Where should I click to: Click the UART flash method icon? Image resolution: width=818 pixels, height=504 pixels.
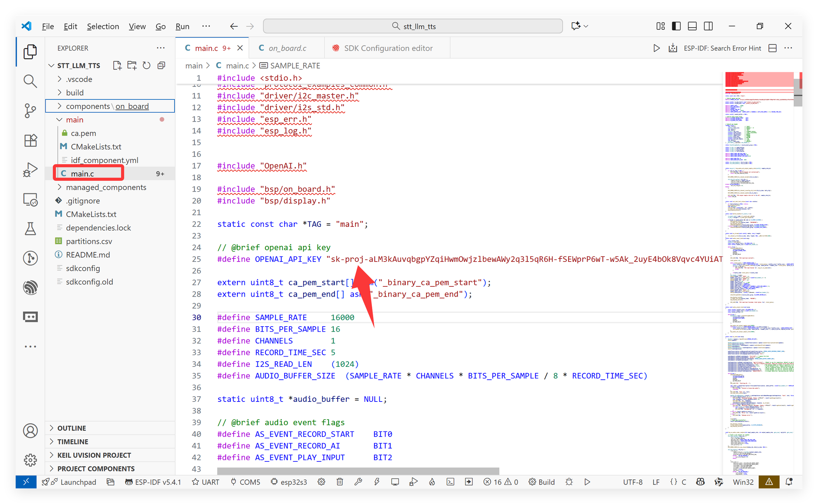[206, 482]
